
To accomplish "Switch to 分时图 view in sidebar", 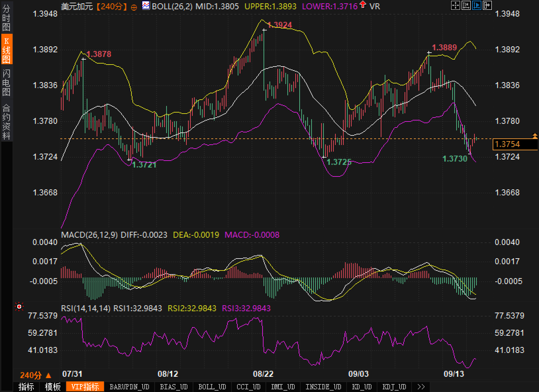I will (x=6, y=18).
